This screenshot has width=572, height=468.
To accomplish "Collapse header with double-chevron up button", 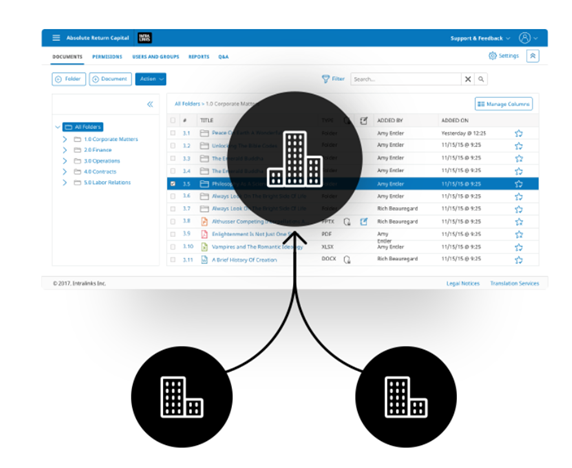I will pyautogui.click(x=533, y=56).
